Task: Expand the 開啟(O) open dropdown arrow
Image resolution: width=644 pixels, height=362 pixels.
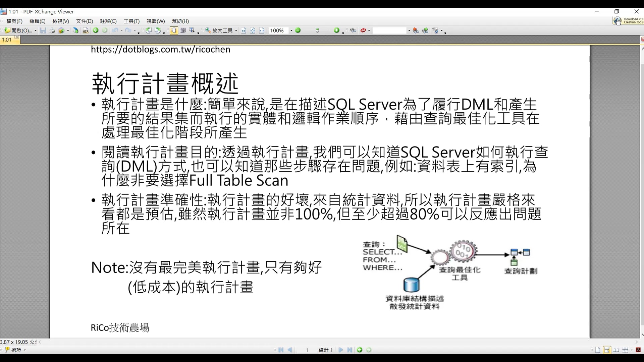Action: tap(36, 31)
